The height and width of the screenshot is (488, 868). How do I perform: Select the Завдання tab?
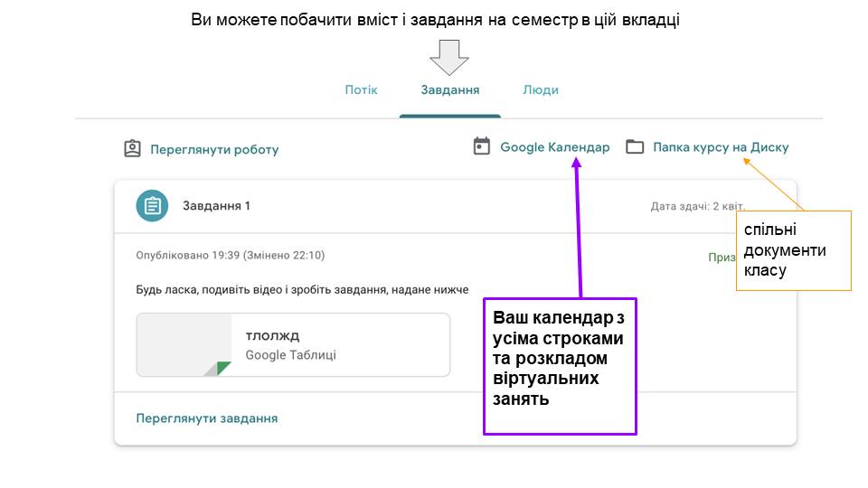coord(449,90)
